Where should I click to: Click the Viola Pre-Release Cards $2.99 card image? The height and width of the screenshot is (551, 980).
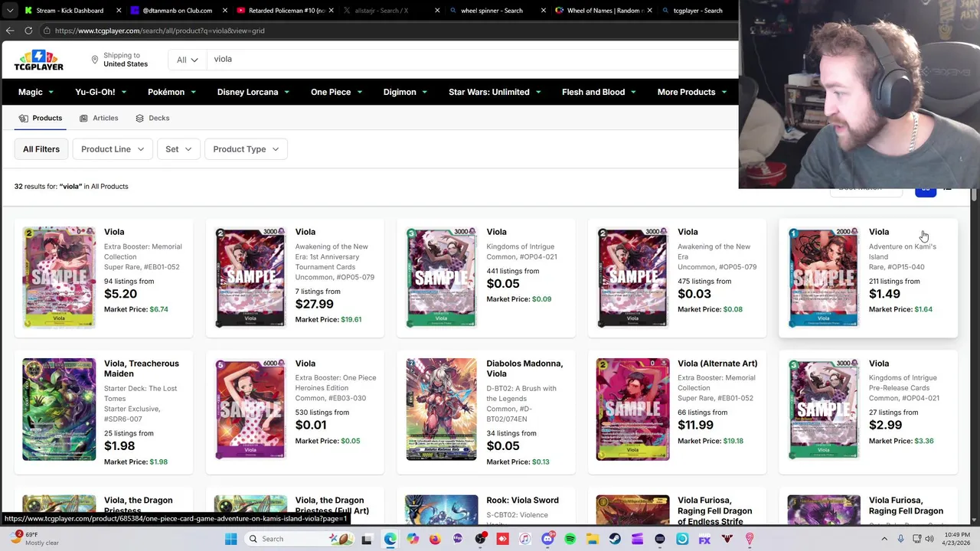pos(824,409)
